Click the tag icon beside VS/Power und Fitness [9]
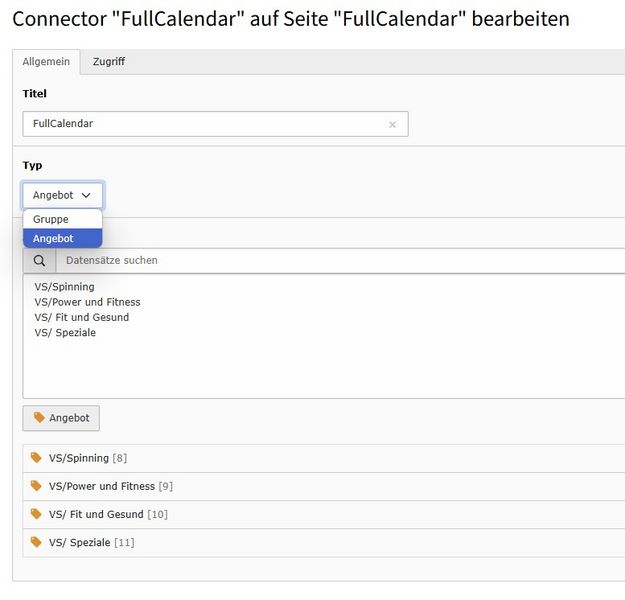Screen dimensions: 625x600 click(37, 486)
